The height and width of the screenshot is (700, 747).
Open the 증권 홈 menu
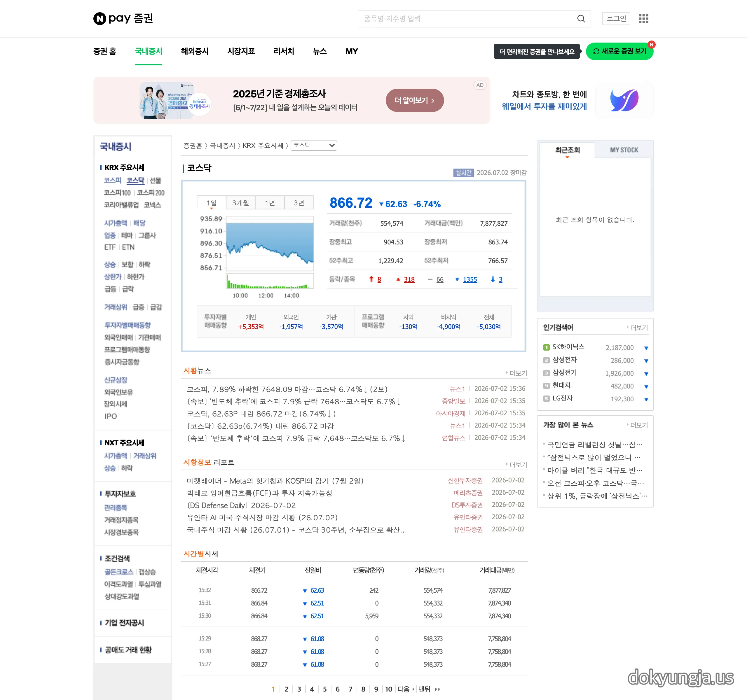pyautogui.click(x=105, y=51)
